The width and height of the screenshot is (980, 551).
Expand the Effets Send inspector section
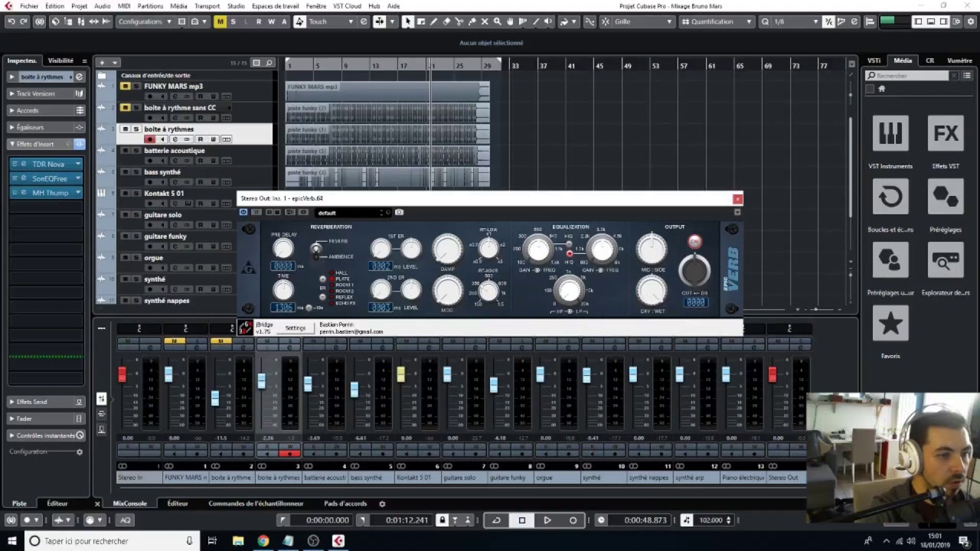click(x=46, y=402)
